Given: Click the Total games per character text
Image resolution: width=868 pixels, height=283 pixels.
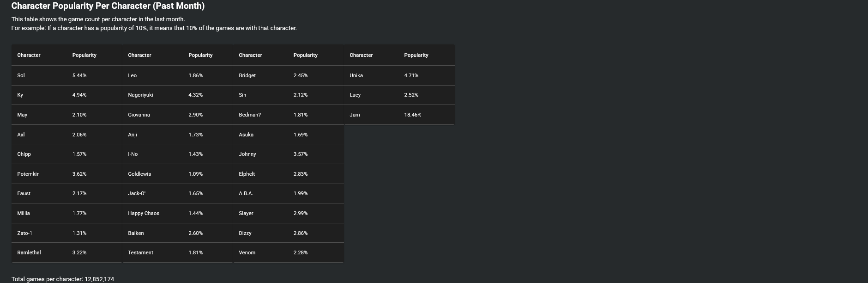Looking at the screenshot, I should point(63,279).
